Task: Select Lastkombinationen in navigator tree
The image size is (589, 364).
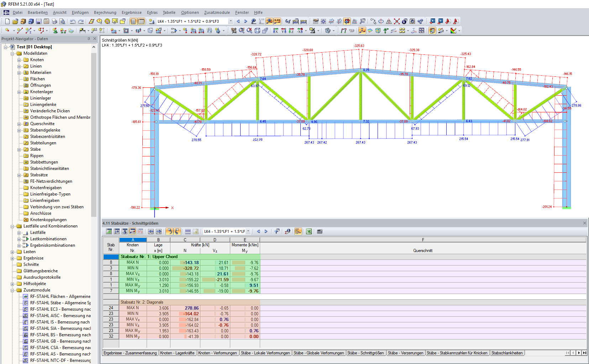Action: [x=48, y=239]
